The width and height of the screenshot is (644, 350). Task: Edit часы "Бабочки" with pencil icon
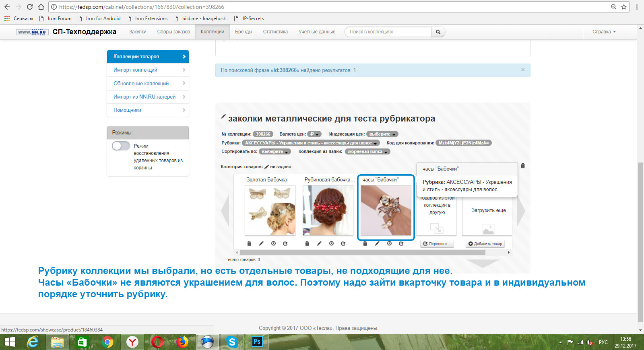point(377,243)
